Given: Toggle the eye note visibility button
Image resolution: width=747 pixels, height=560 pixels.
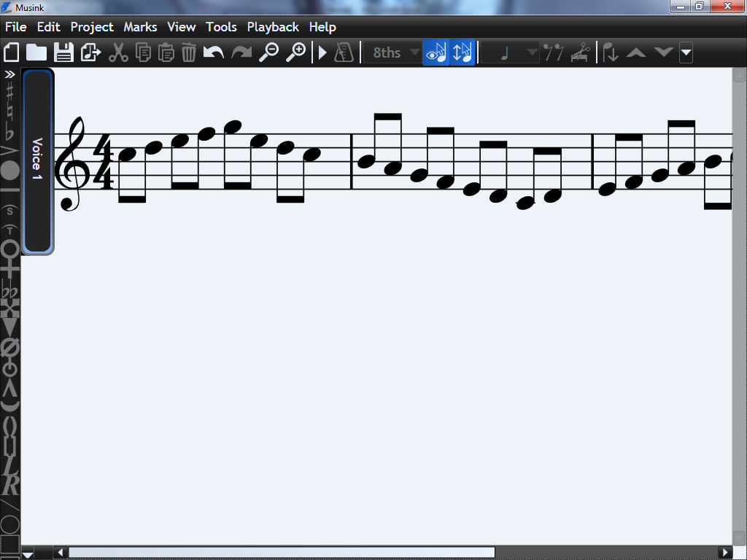Looking at the screenshot, I should click(436, 52).
